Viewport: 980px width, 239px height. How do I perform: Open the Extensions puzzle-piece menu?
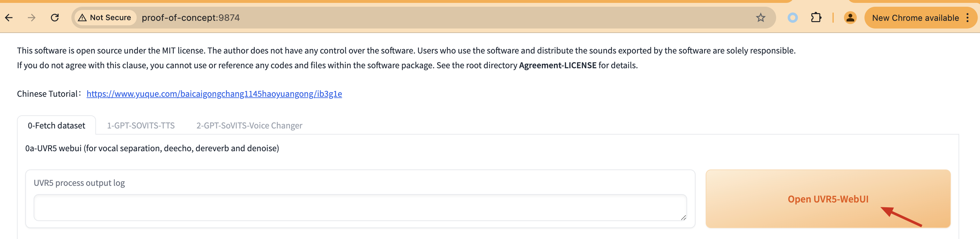tap(815, 18)
